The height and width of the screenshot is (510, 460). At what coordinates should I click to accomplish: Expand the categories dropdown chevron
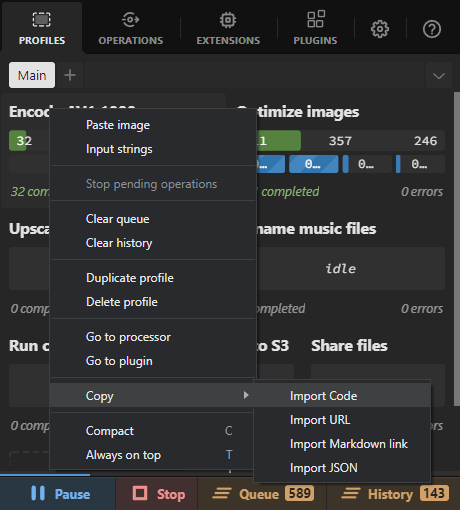[439, 76]
